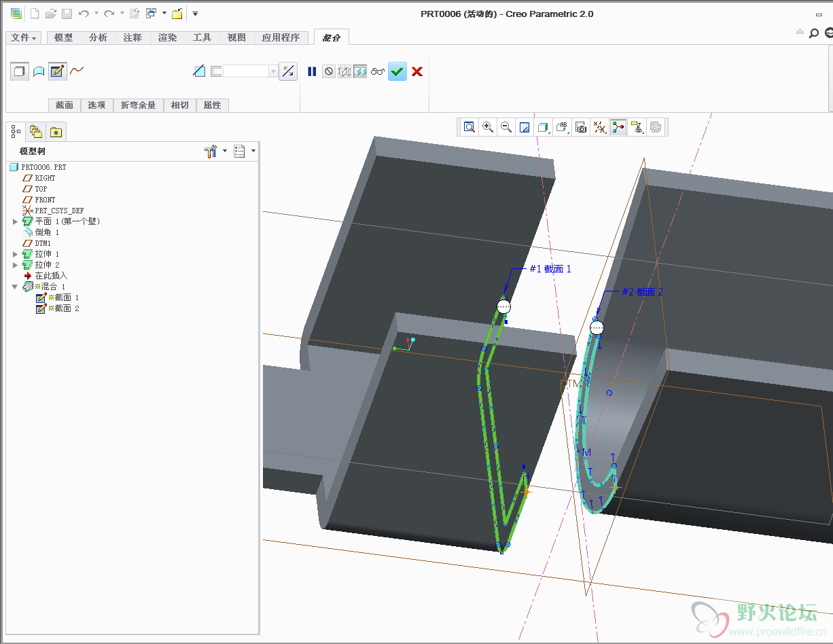This screenshot has height=644, width=833.
Task: Click the View Manager camera icon
Action: (581, 127)
